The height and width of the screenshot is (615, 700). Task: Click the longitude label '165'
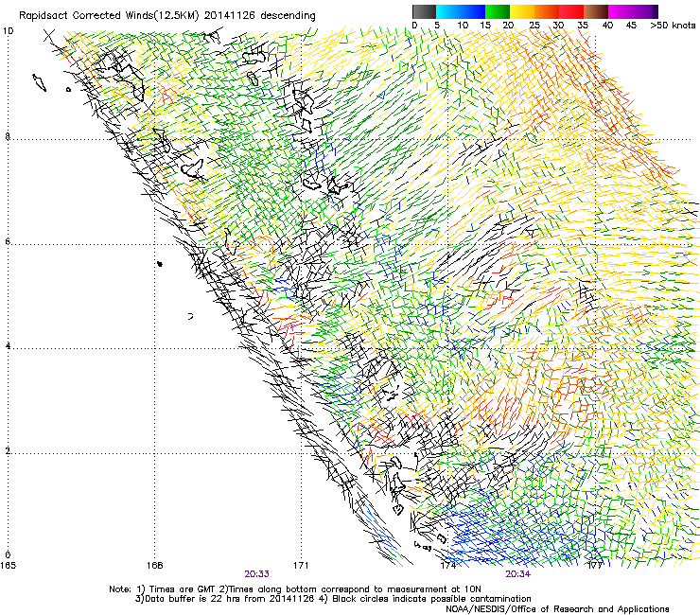[x=8, y=566]
